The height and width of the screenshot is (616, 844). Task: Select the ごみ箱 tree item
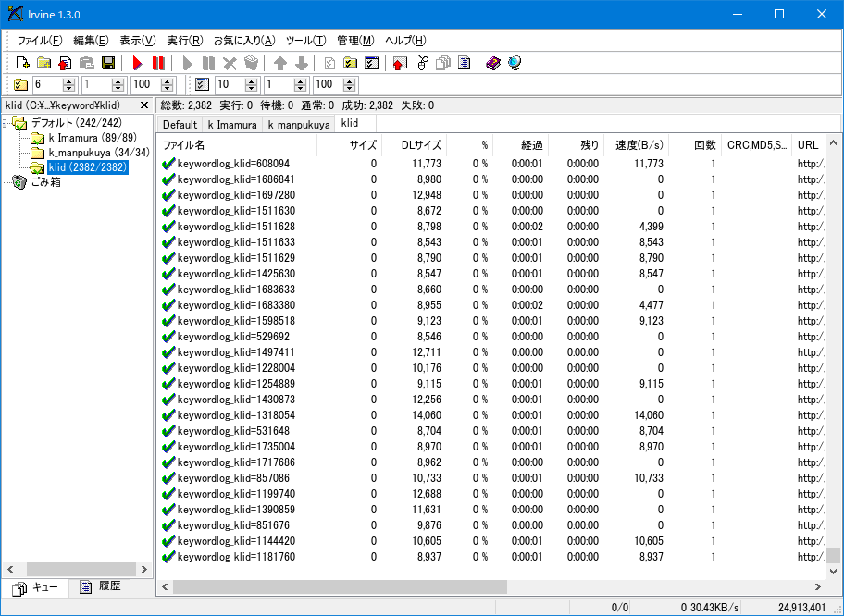(45, 182)
